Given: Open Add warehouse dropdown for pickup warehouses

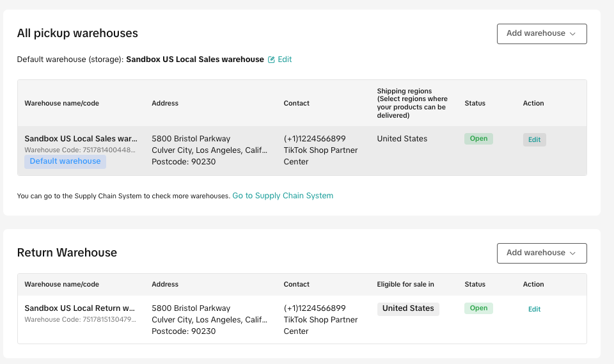Looking at the screenshot, I should tap(542, 34).
